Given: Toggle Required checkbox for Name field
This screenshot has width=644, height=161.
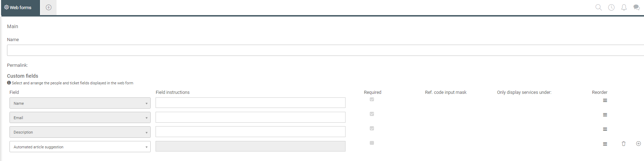Looking at the screenshot, I should click(372, 99).
